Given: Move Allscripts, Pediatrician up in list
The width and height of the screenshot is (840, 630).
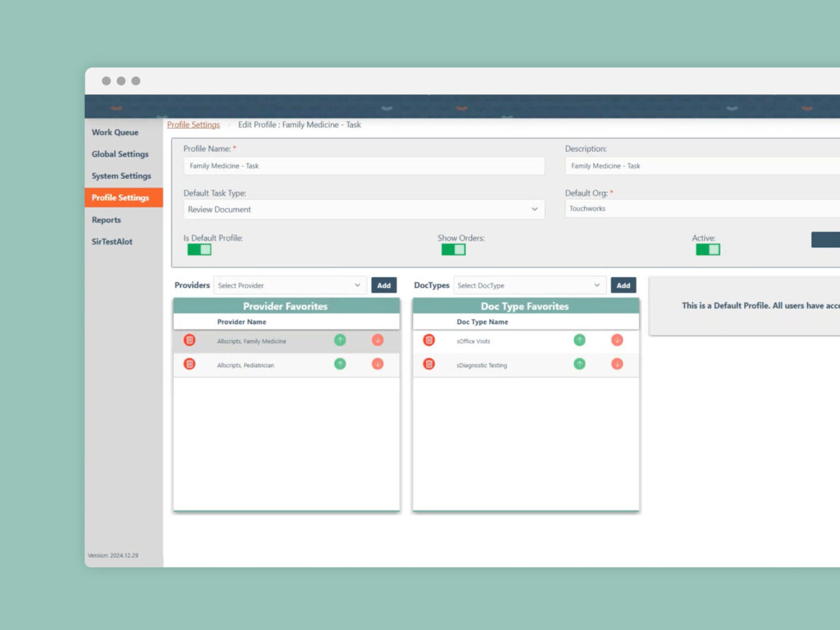Looking at the screenshot, I should (x=340, y=364).
